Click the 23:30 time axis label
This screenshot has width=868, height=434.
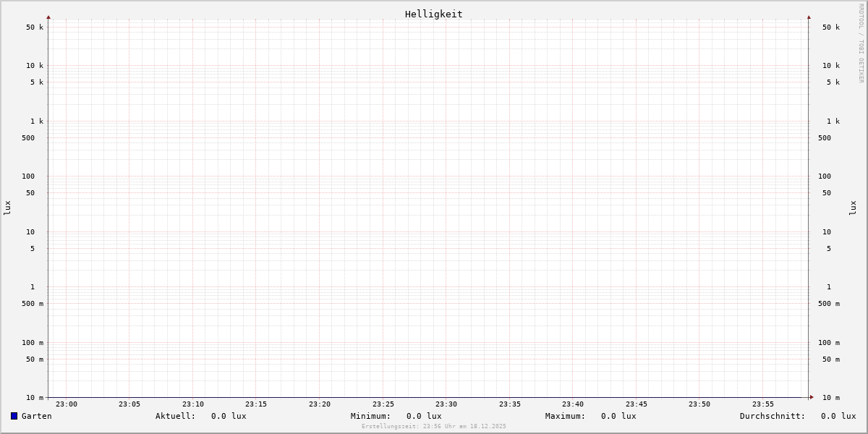coord(446,404)
